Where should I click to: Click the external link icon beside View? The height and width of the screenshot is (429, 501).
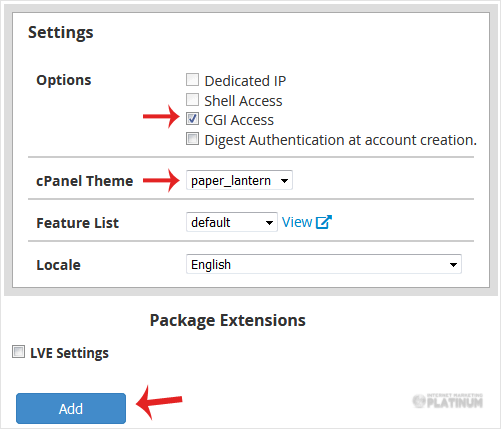point(324,222)
